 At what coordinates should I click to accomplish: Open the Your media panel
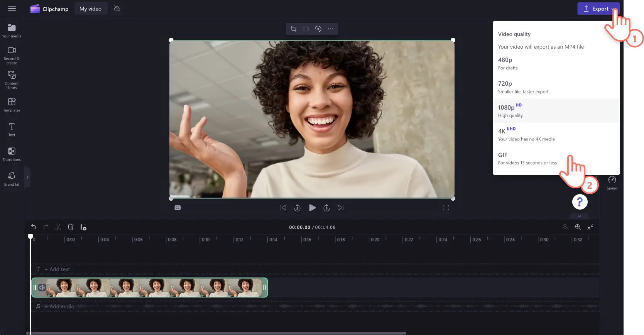[12, 31]
